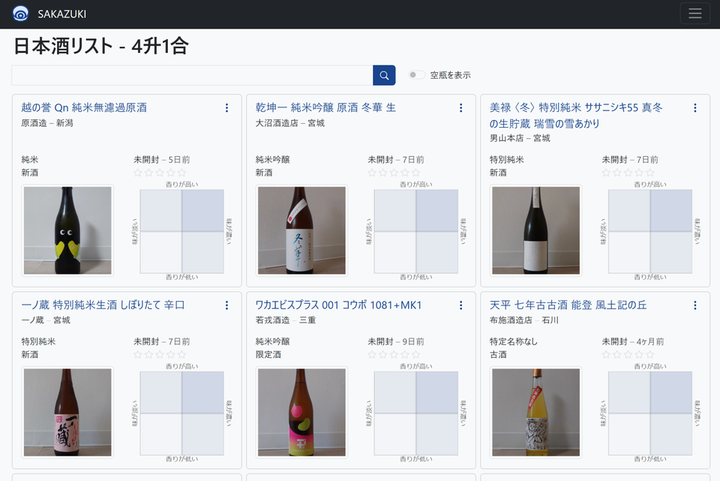
Task: Open the 乾坤一 純米吟醸 原酒 冬華 生 link
Action: pyautogui.click(x=326, y=107)
